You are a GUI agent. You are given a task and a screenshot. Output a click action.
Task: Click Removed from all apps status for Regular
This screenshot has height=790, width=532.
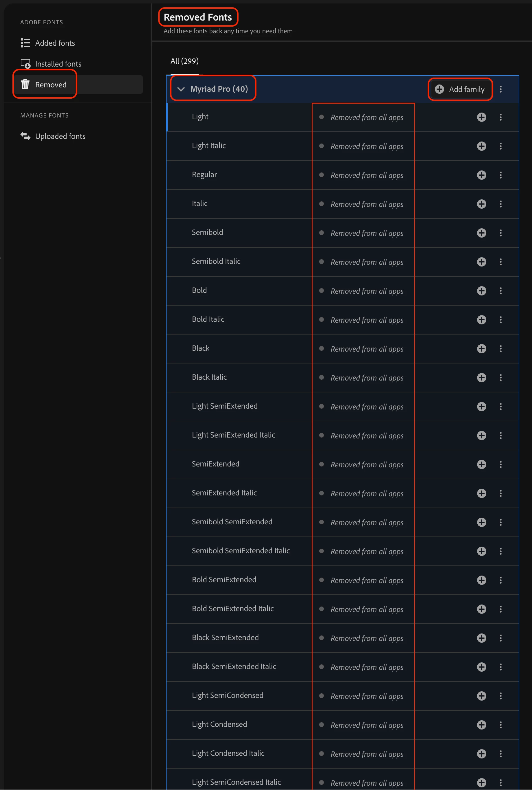point(367,176)
